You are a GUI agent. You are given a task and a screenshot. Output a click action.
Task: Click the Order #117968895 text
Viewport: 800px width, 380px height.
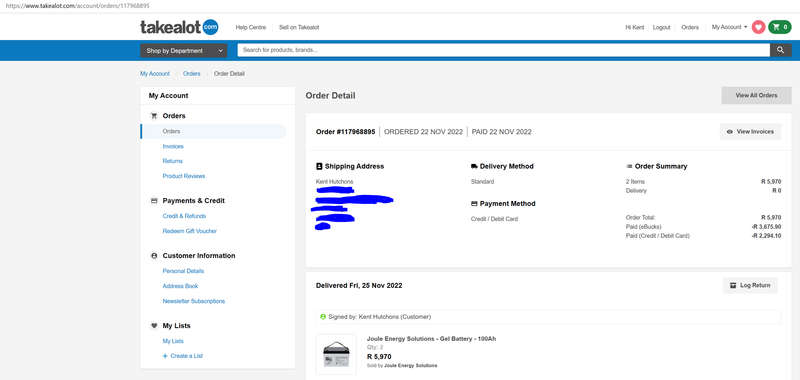click(x=345, y=132)
